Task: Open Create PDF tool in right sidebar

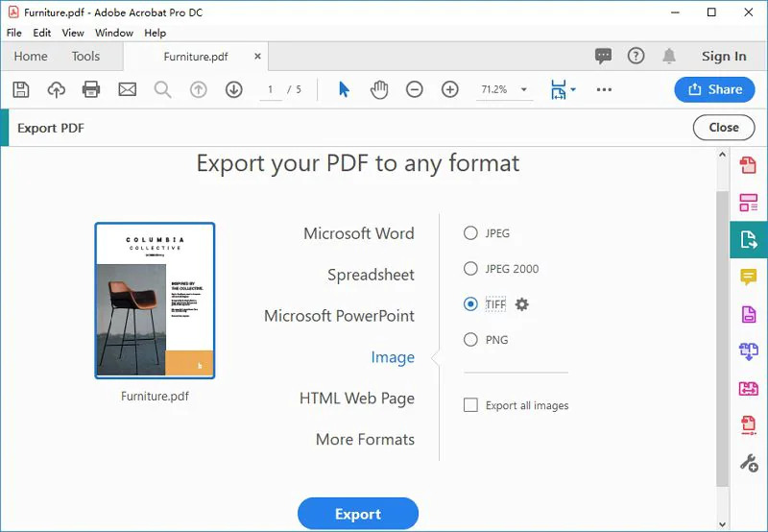Action: point(748,165)
